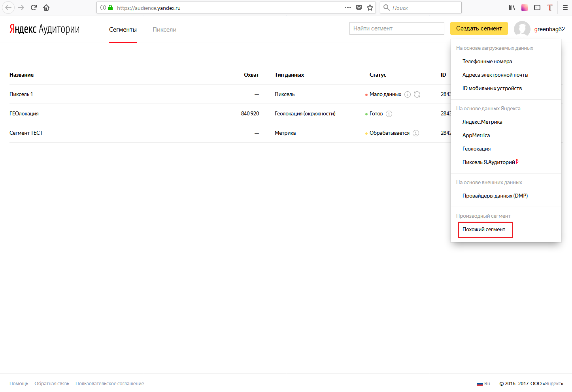Click the Охват column header
The image size is (572, 392).
(x=251, y=75)
